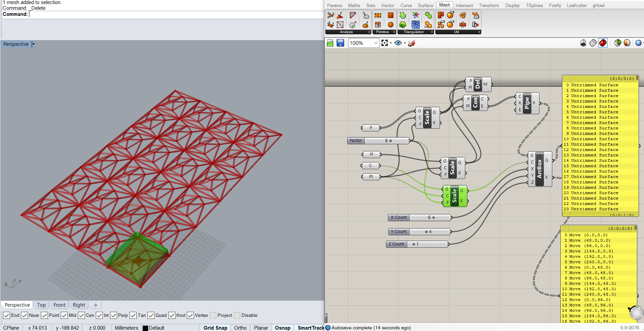
Task: Open a Grasshopper file with the folder icon
Action: click(x=330, y=43)
